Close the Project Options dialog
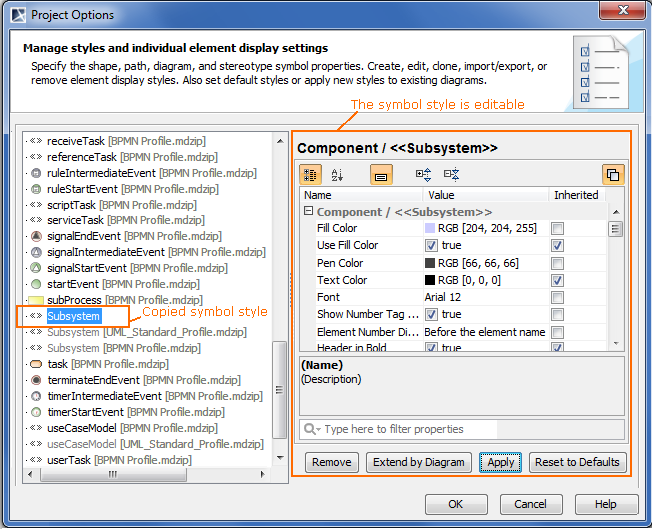 pos(622,10)
